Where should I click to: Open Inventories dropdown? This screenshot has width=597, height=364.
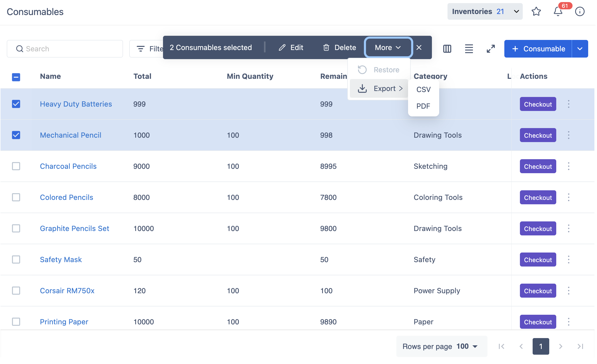[x=485, y=12]
